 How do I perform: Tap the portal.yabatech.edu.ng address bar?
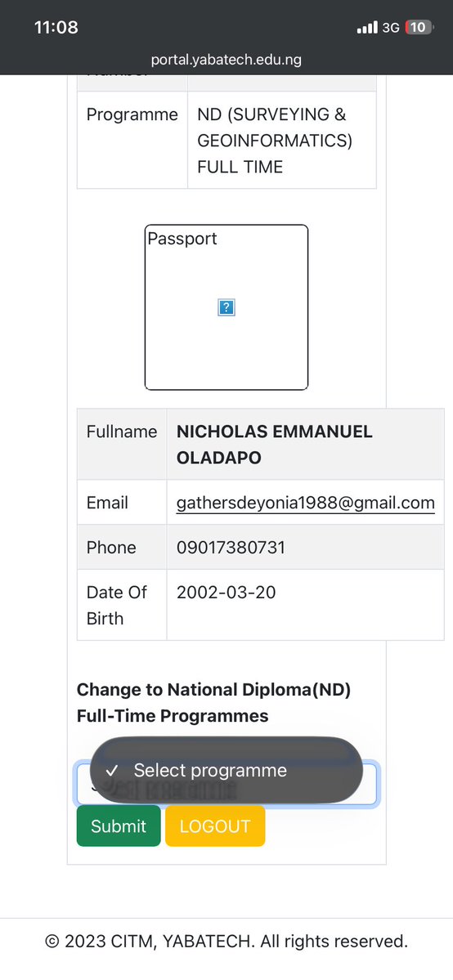[226, 60]
